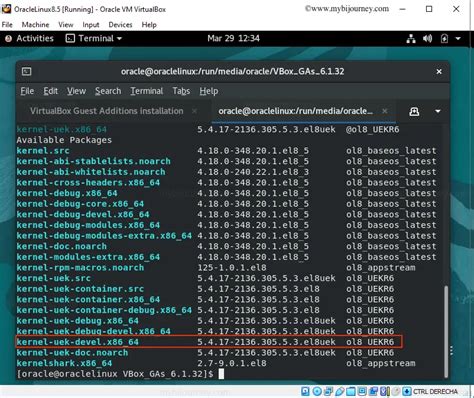Click the kernel-uek-devel.x86_64 package name
Viewport: 474px width, 398px height.
point(77,342)
